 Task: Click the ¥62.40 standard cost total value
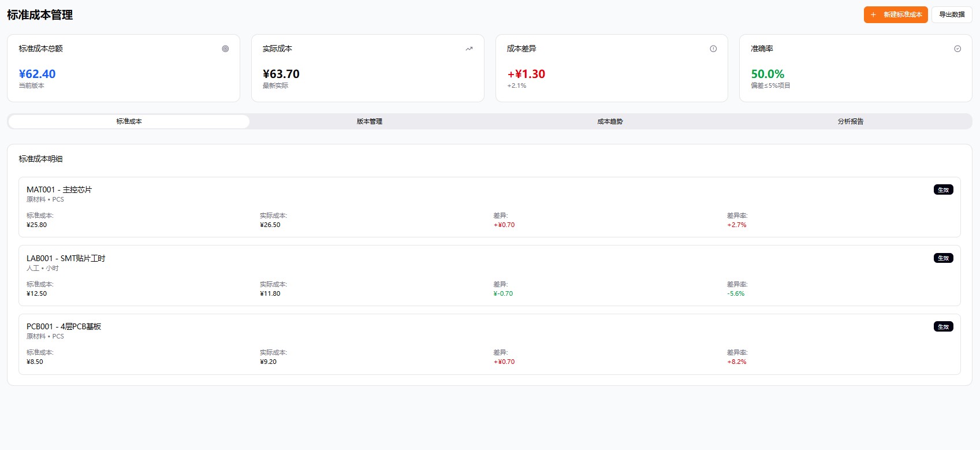tap(37, 74)
